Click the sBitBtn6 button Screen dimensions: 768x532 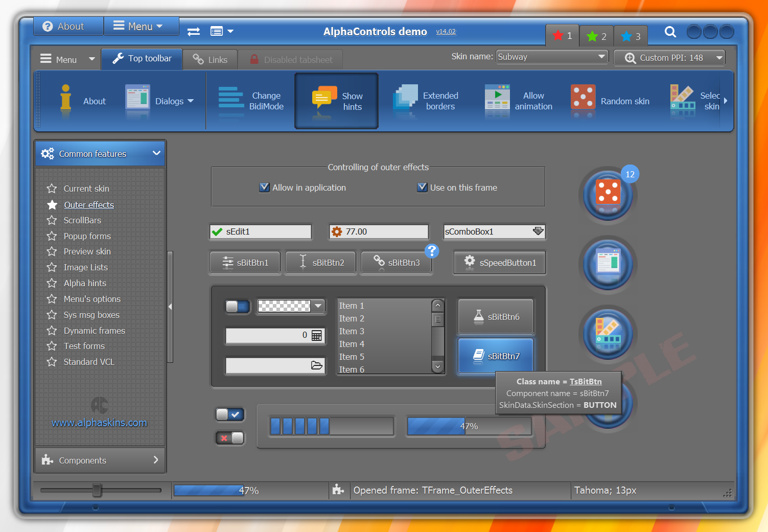point(496,317)
